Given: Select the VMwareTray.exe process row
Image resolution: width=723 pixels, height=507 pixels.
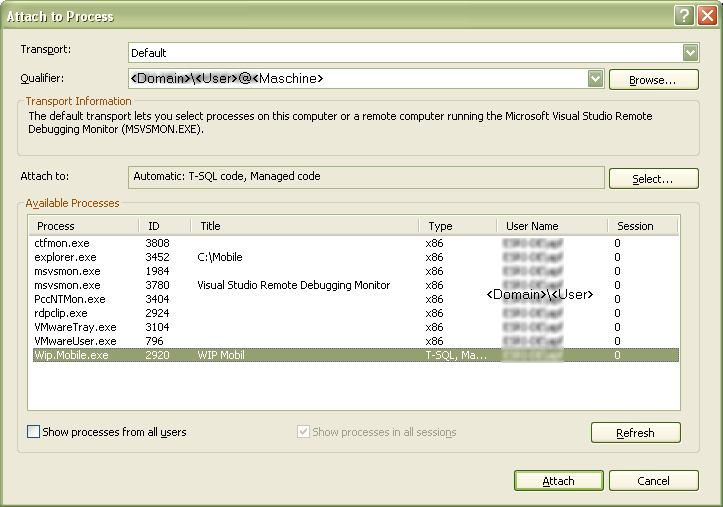Looking at the screenshot, I should pos(356,327).
